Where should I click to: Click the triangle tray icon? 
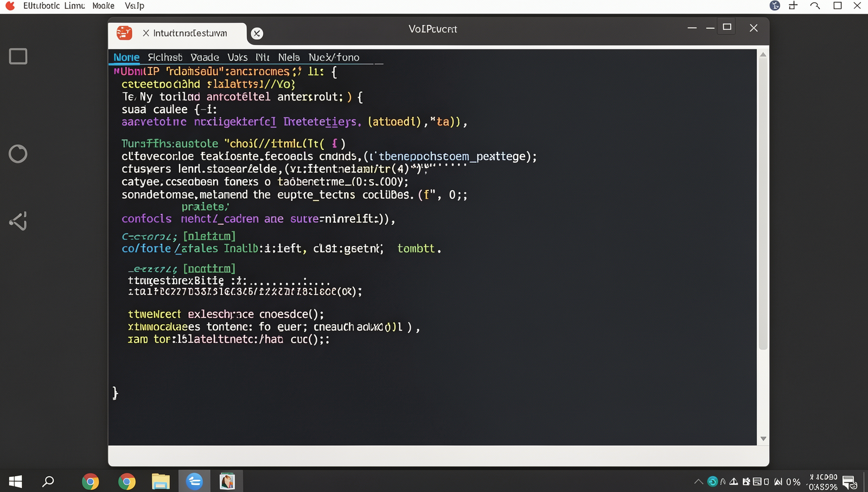(x=733, y=482)
